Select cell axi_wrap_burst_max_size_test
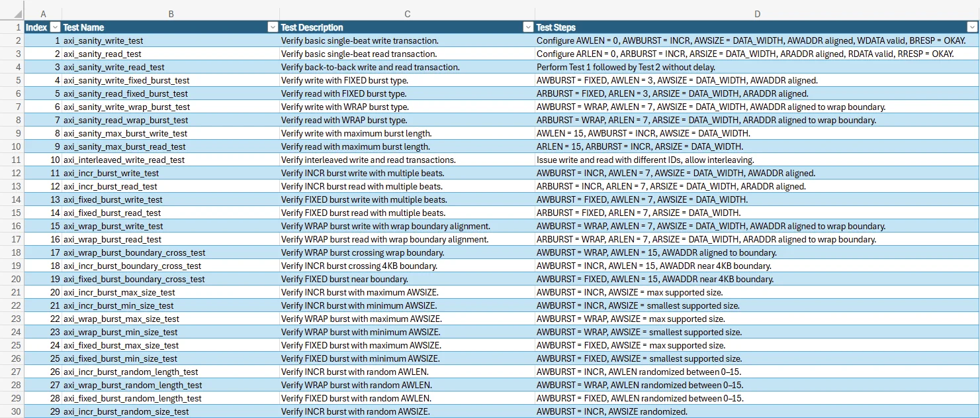Screen dimensions: 980x418 point(171,319)
